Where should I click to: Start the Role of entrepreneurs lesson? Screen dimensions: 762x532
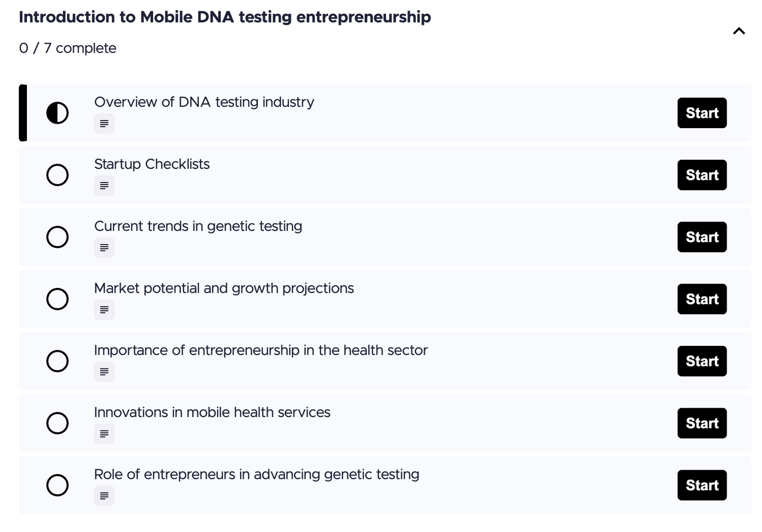702,485
